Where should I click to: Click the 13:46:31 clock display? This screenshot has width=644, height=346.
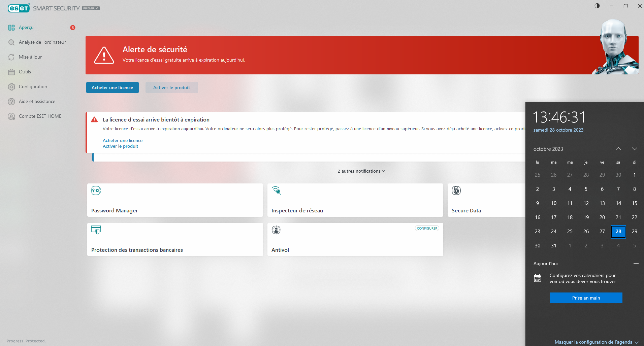pyautogui.click(x=559, y=117)
